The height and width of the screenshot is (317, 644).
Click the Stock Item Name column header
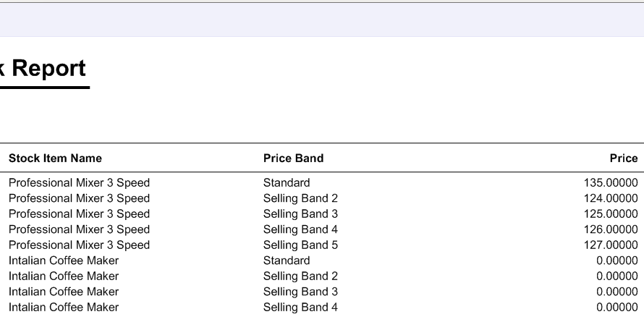coord(55,158)
